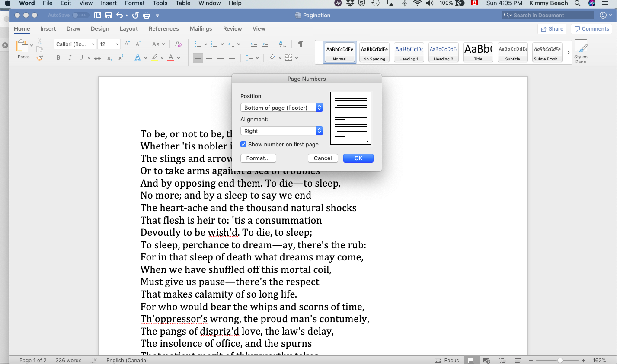Toggle the AutoSave switch
The width and height of the screenshot is (617, 364).
pyautogui.click(x=80, y=15)
